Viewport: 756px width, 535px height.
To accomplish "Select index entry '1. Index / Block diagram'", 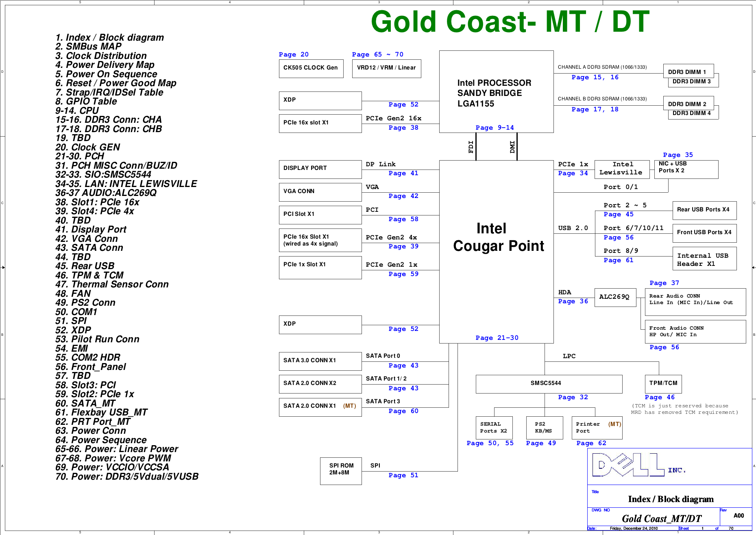I will pos(109,37).
